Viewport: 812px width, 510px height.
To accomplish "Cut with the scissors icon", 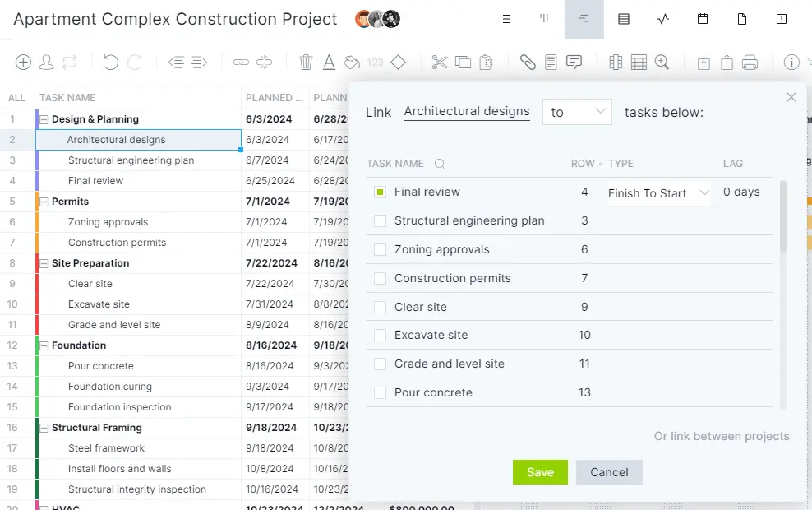I will coord(439,63).
